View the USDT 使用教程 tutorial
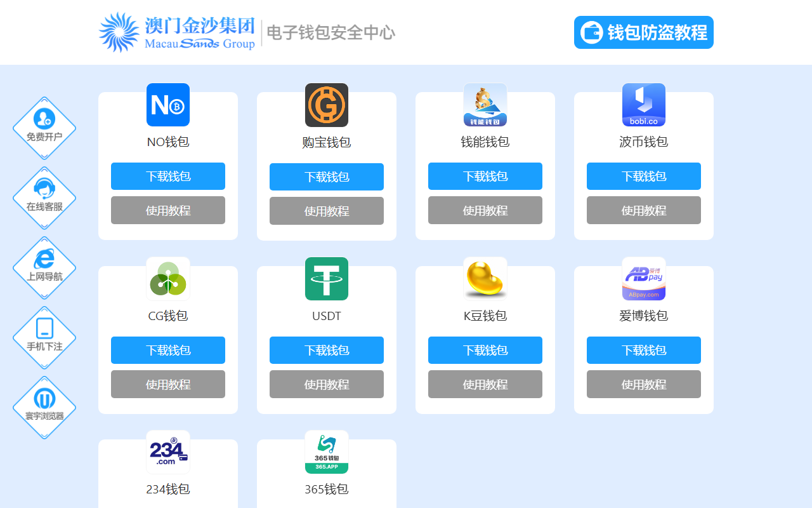 point(327,384)
